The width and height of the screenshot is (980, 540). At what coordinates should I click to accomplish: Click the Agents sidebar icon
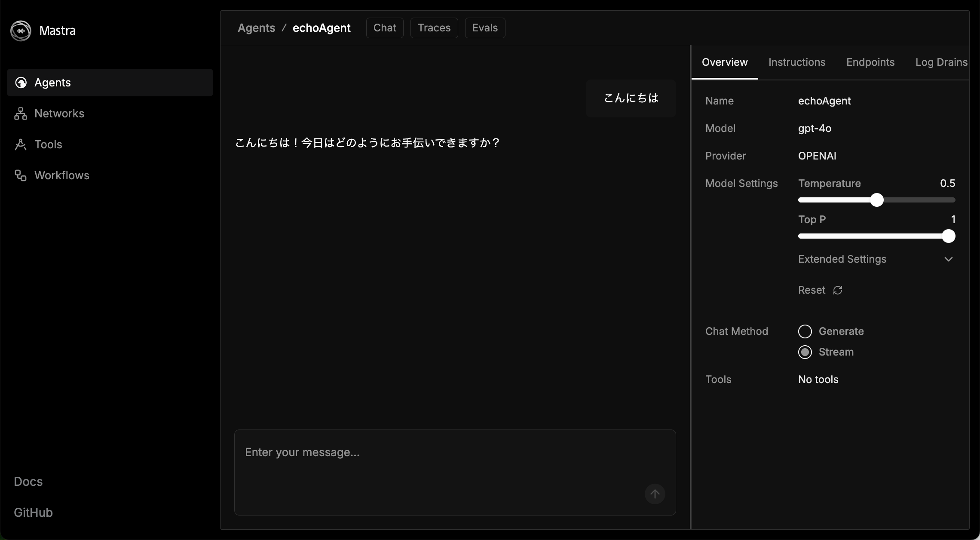(x=21, y=83)
